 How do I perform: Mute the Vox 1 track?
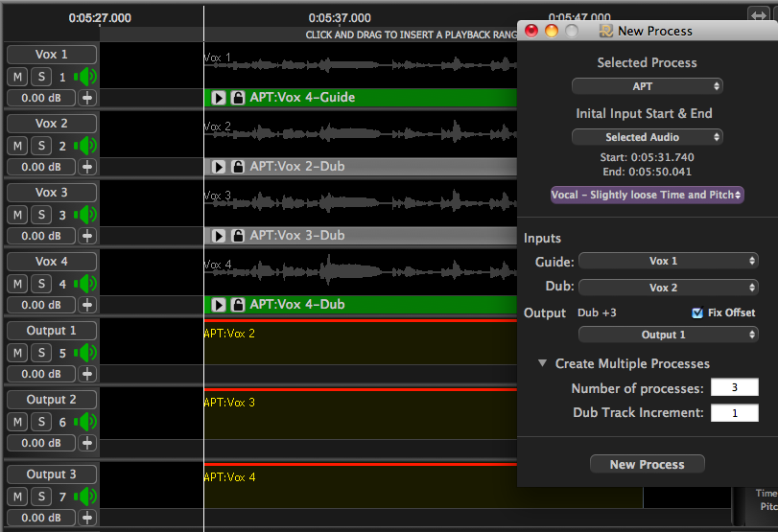tap(18, 77)
